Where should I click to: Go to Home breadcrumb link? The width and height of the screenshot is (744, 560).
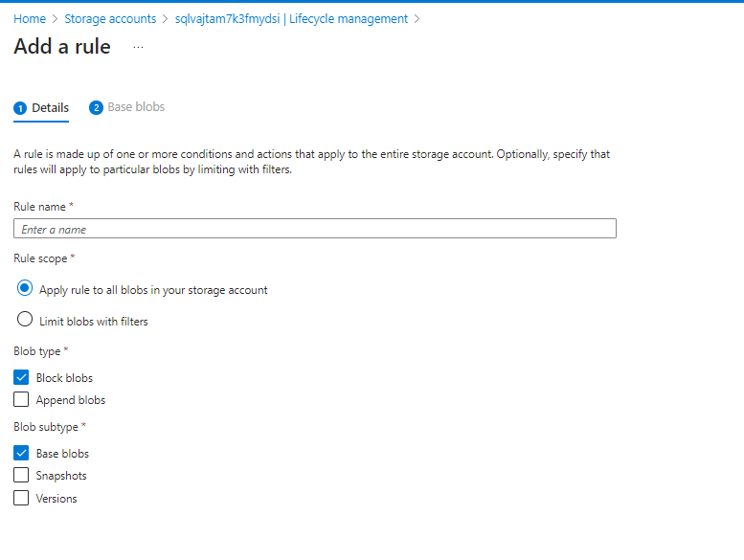30,19
